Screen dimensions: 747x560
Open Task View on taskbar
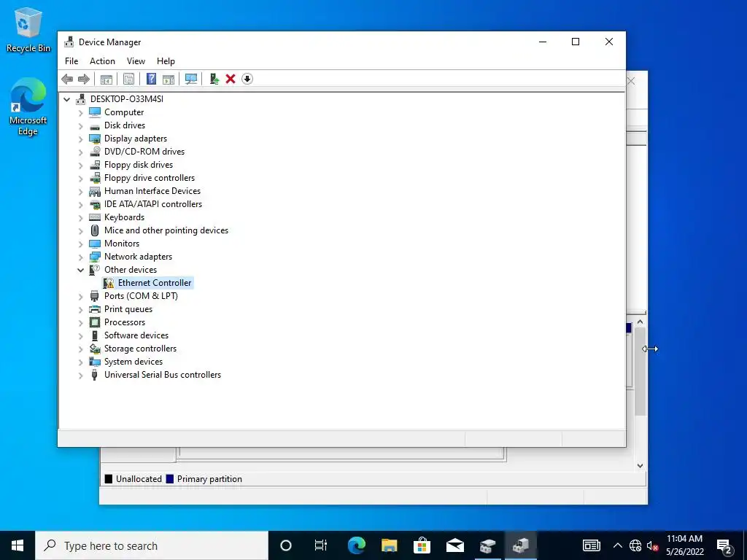tap(321, 545)
